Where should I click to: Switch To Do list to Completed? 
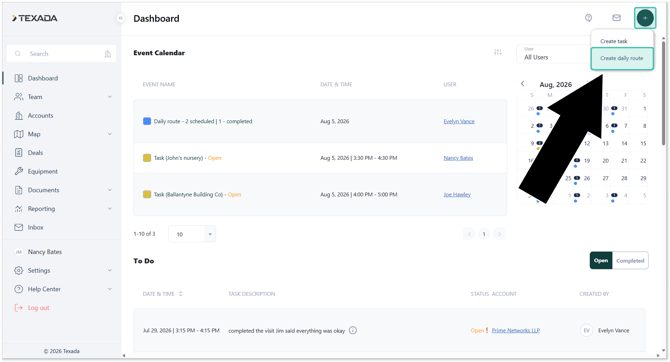(x=630, y=261)
